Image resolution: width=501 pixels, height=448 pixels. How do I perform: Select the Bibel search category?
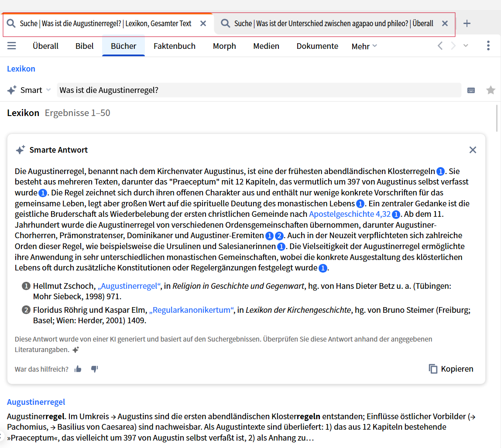coord(84,46)
